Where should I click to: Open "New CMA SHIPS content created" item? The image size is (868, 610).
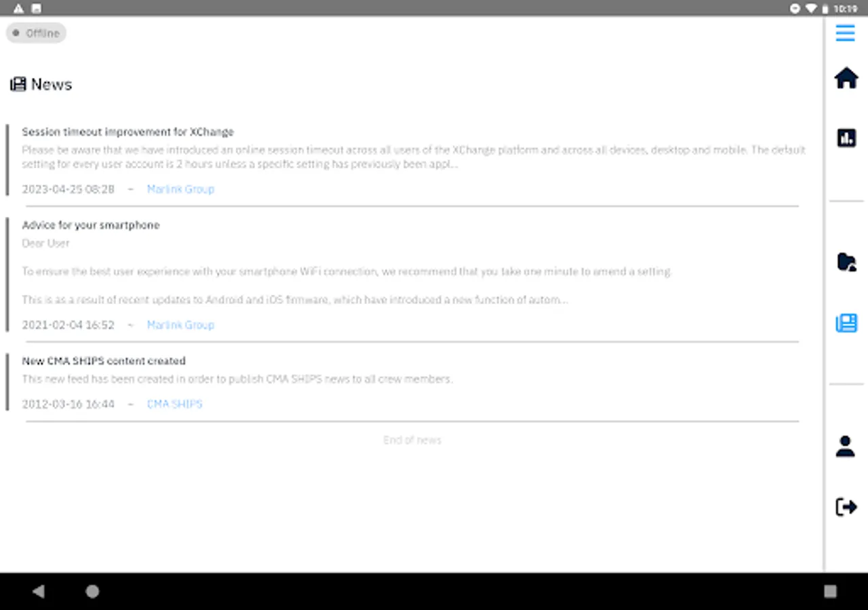103,361
